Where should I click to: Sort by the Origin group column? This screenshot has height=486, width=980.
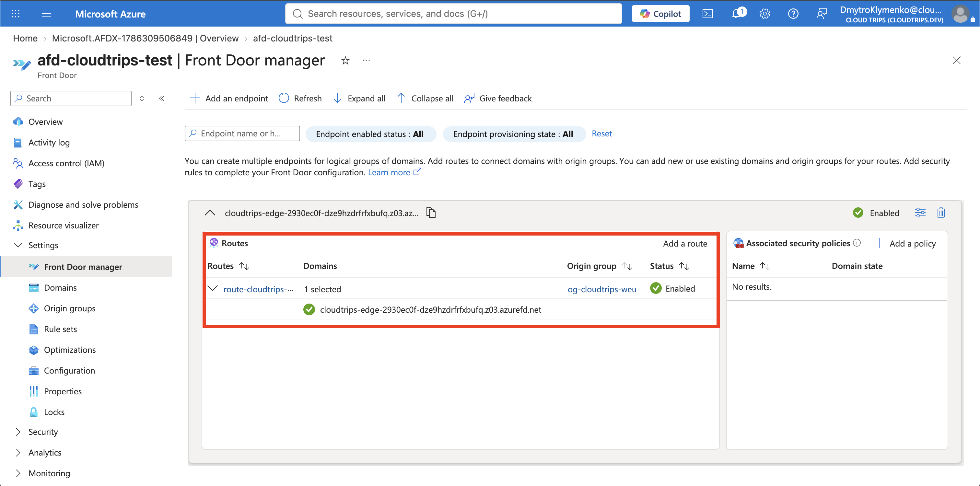600,266
